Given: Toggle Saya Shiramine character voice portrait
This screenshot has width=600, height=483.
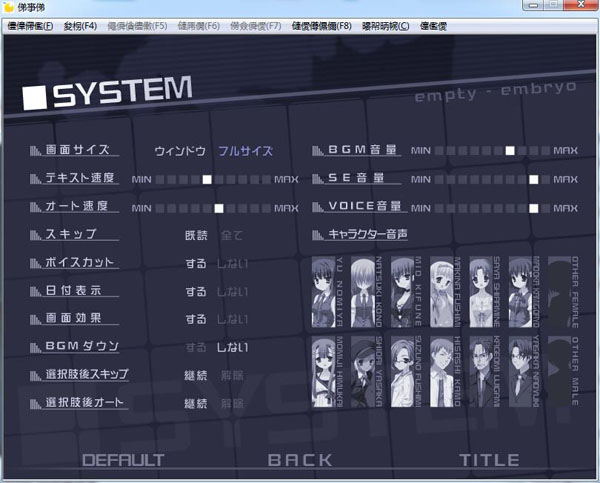Looking at the screenshot, I should [x=481, y=292].
